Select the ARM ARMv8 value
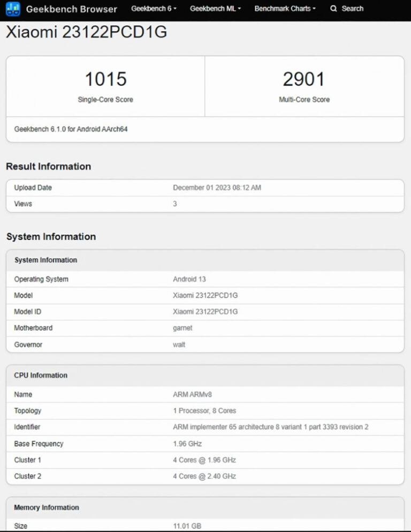The height and width of the screenshot is (532, 411). (193, 394)
